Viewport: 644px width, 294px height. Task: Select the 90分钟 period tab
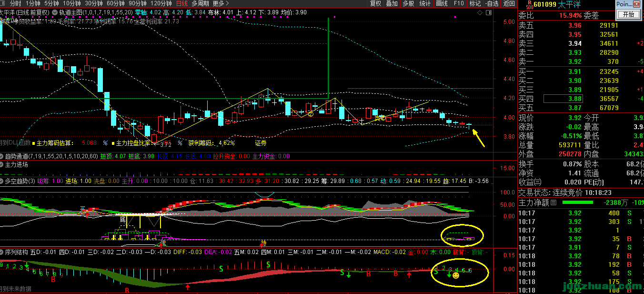point(138,3)
